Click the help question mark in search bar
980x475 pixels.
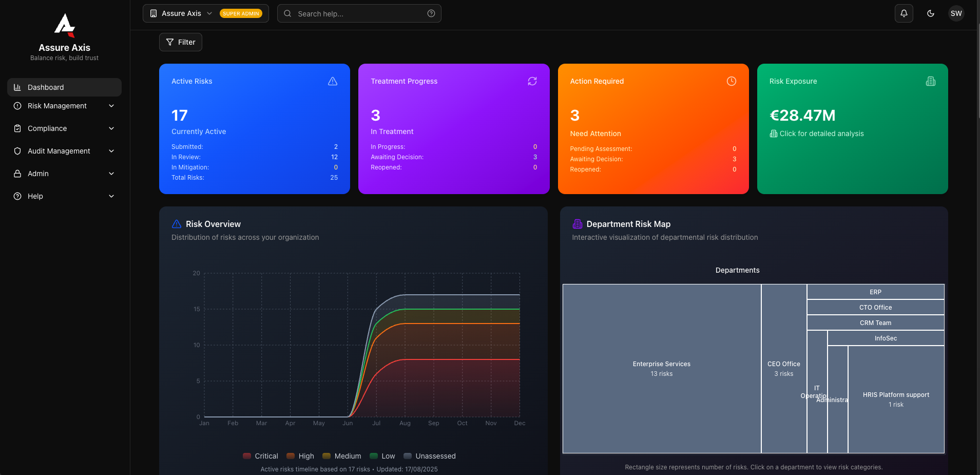(431, 13)
